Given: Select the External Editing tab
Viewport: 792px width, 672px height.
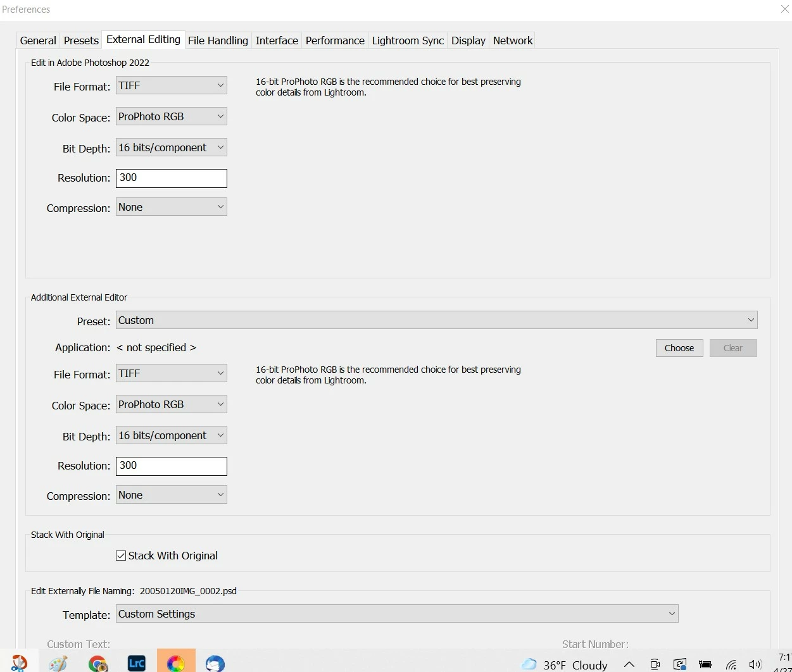Looking at the screenshot, I should 143,39.
